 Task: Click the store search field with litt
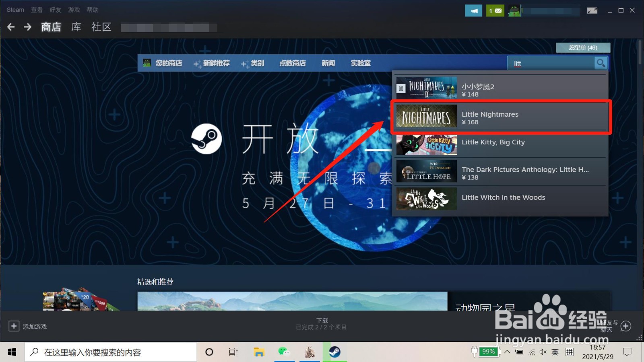(x=551, y=63)
